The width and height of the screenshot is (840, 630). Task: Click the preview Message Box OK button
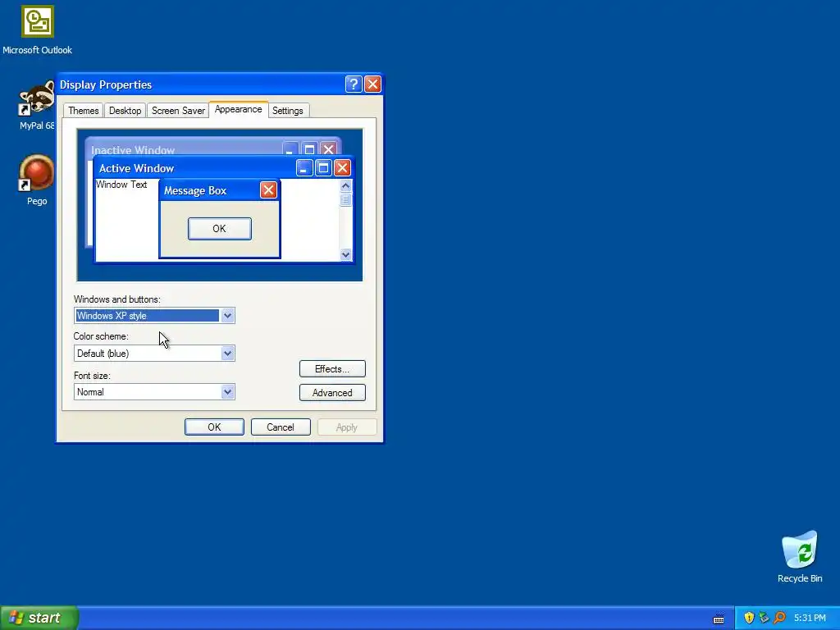(x=220, y=229)
